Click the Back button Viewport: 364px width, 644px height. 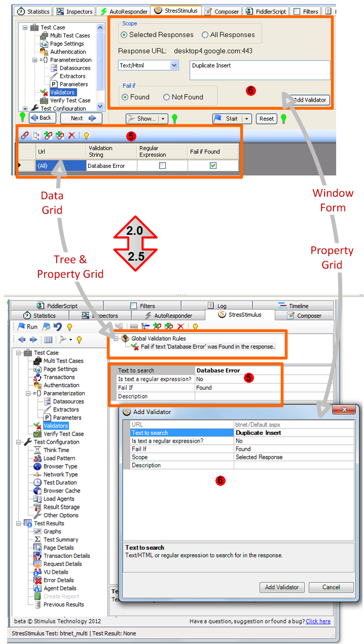(x=42, y=118)
